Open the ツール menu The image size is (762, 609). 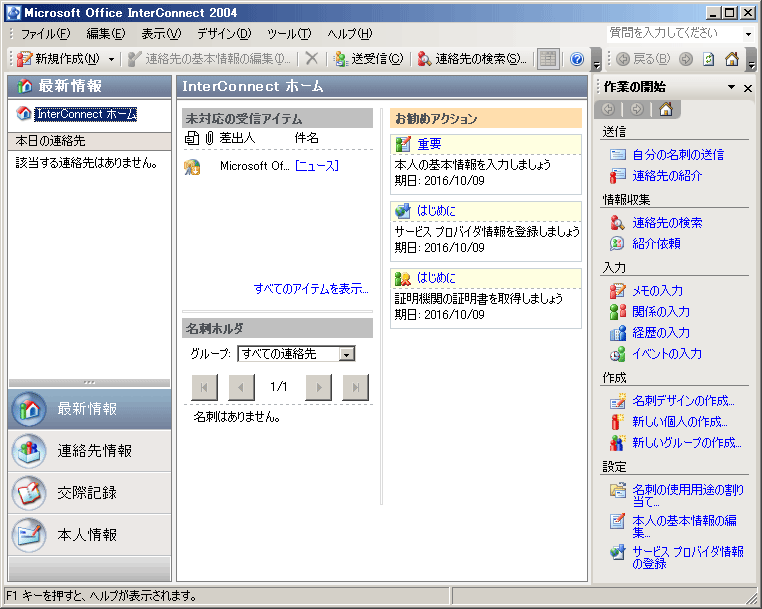click(x=289, y=34)
